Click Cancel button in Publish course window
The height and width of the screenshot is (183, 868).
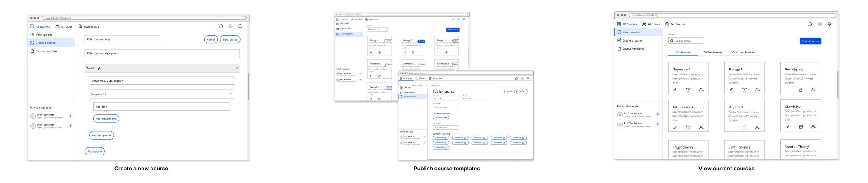[509, 91]
